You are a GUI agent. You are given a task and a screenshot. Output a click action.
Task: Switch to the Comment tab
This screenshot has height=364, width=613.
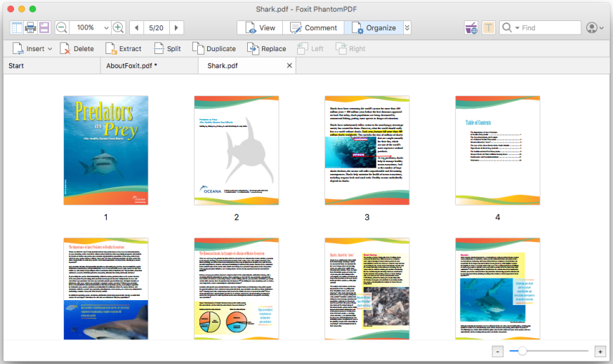pyautogui.click(x=313, y=28)
